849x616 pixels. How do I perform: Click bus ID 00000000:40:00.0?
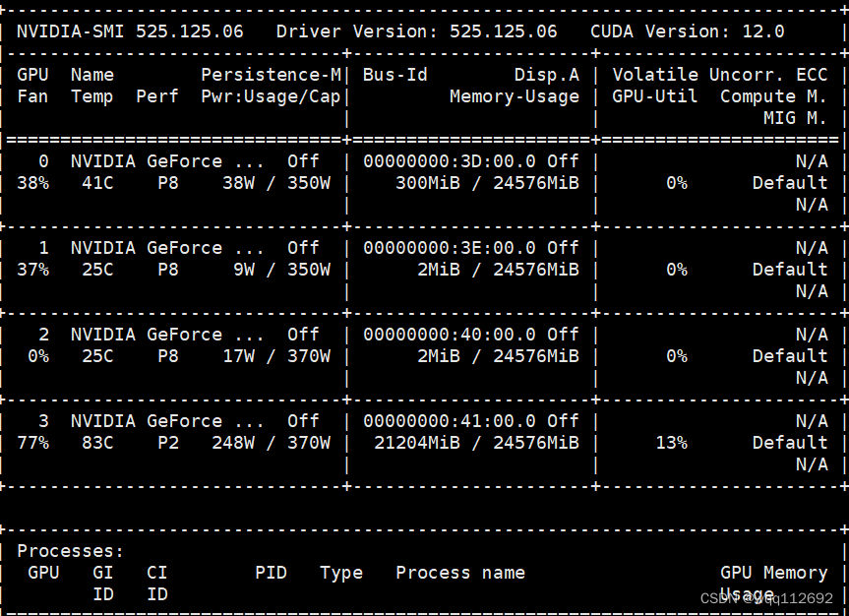[450, 335]
